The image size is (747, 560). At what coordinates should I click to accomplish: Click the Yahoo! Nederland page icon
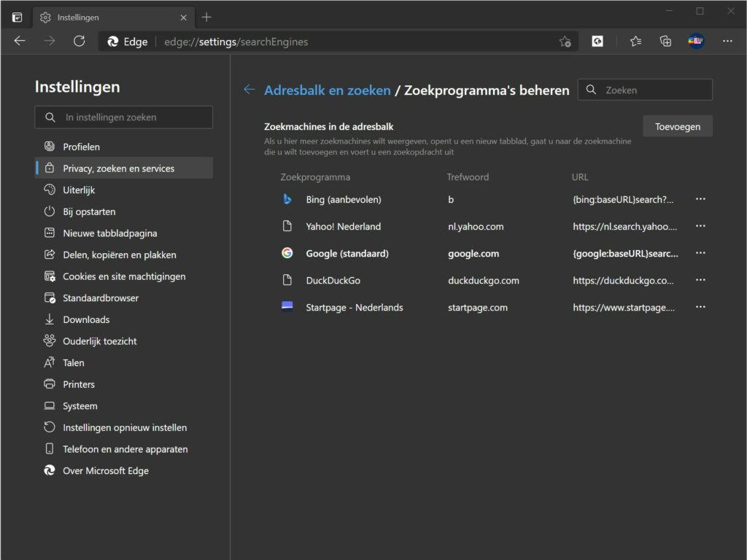pos(287,226)
